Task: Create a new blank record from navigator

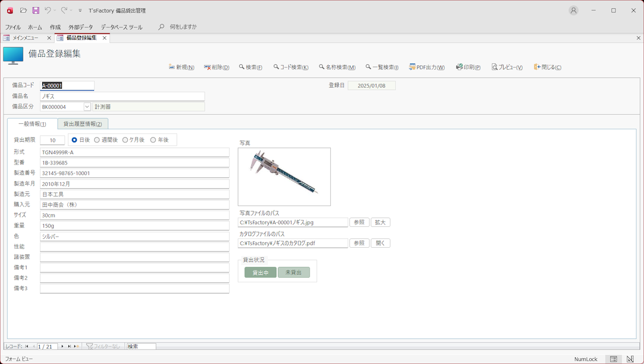Action: point(76,346)
